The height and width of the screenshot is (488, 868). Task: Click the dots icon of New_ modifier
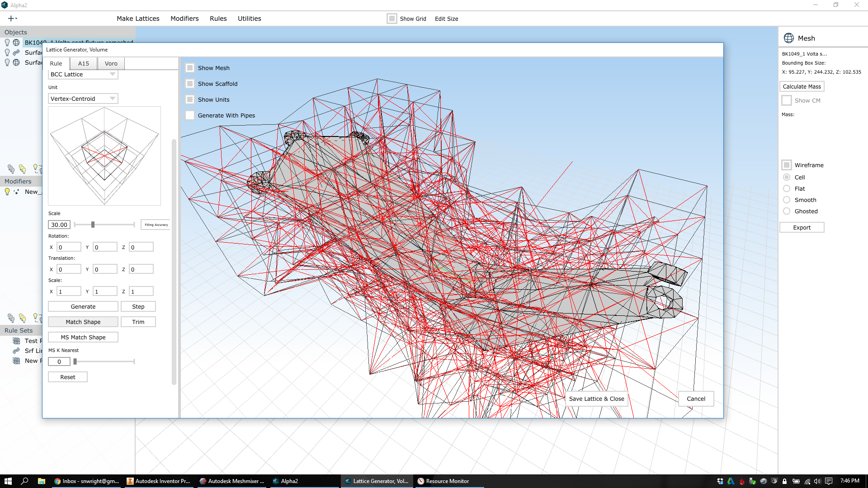tap(16, 192)
